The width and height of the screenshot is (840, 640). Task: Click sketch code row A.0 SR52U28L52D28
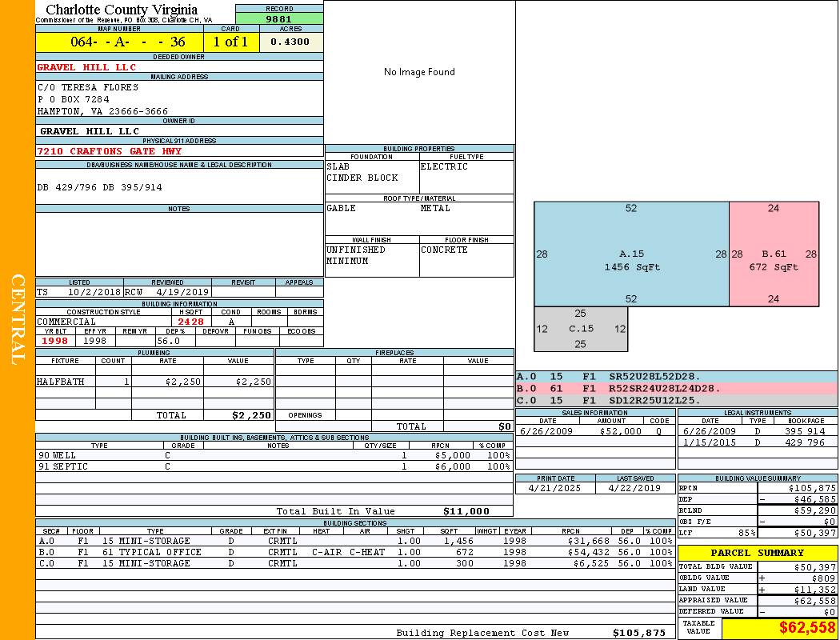point(677,377)
